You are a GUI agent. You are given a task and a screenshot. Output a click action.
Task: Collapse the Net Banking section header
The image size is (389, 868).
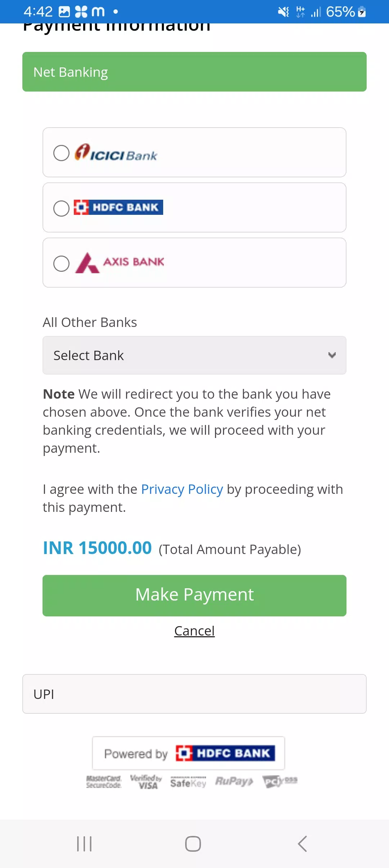coord(194,72)
